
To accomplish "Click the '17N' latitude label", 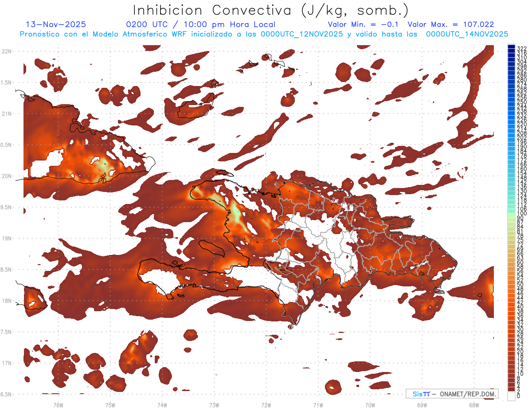I will tap(7, 363).
